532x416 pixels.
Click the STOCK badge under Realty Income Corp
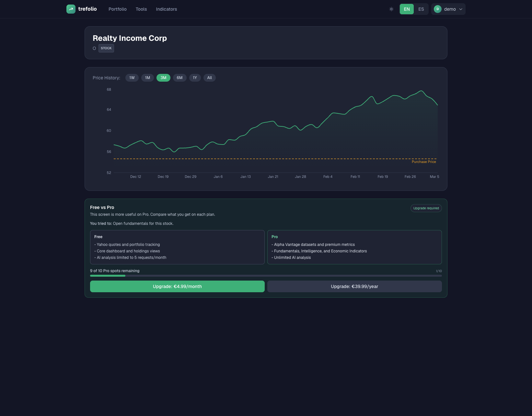point(106,48)
